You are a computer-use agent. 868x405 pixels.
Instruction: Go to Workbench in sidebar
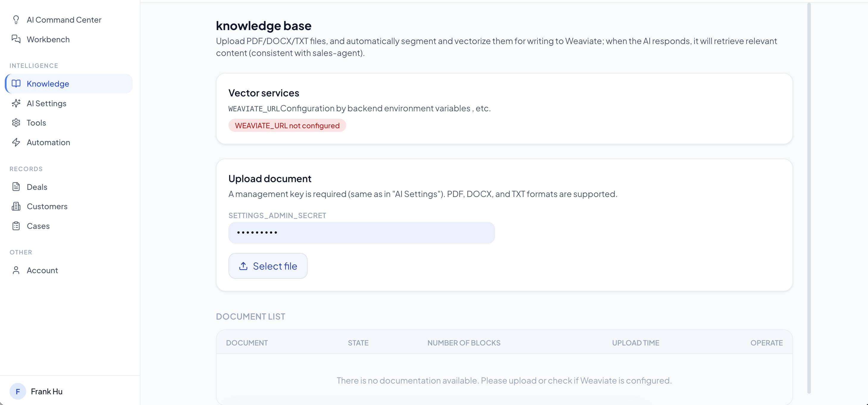tap(69, 39)
